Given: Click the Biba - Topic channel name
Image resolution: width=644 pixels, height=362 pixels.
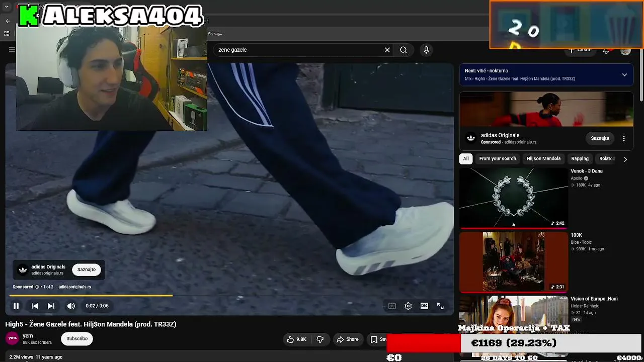Looking at the screenshot, I should point(582,242).
